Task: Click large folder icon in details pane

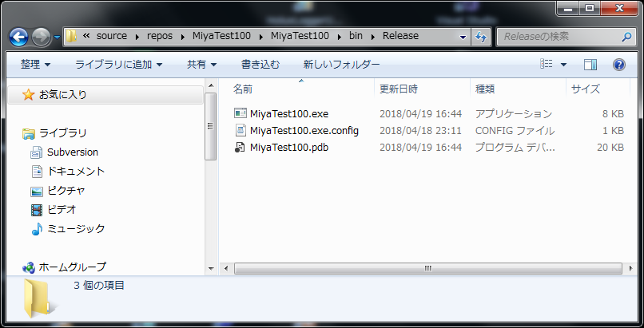Action: click(x=39, y=298)
